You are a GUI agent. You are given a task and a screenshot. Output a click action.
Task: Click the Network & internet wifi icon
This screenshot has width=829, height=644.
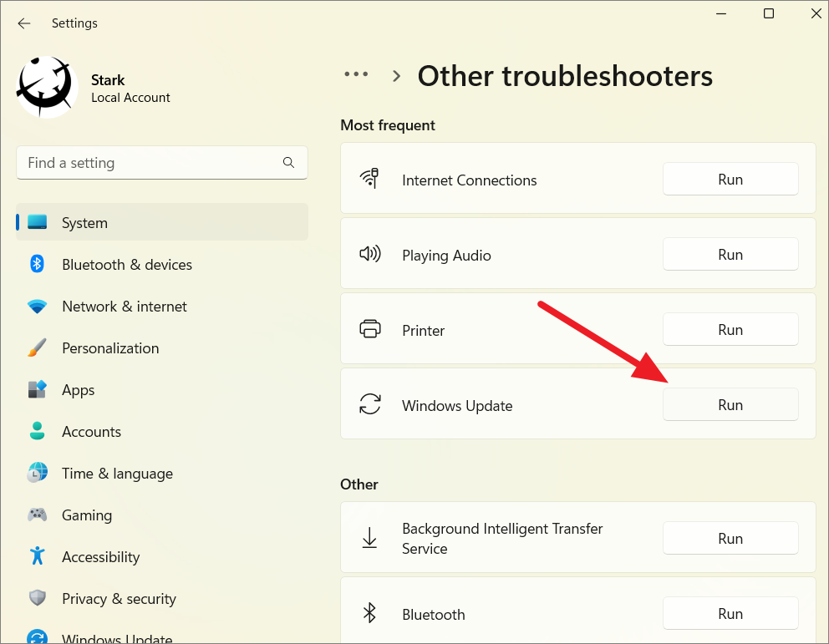(x=37, y=306)
